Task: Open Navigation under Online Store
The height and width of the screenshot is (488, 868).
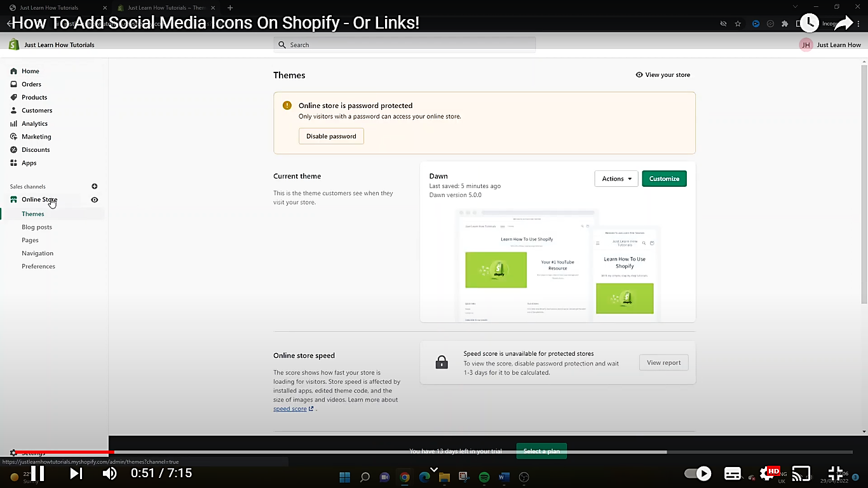Action: click(37, 254)
